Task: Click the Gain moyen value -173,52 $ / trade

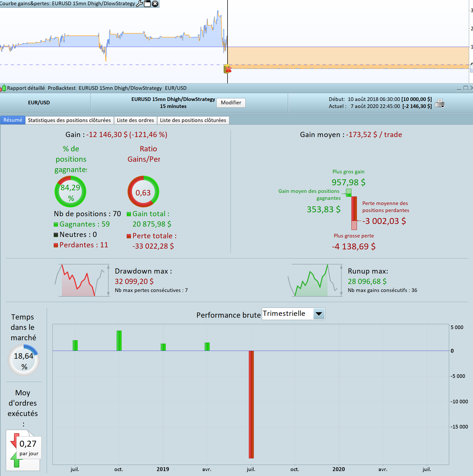Action: [x=374, y=134]
